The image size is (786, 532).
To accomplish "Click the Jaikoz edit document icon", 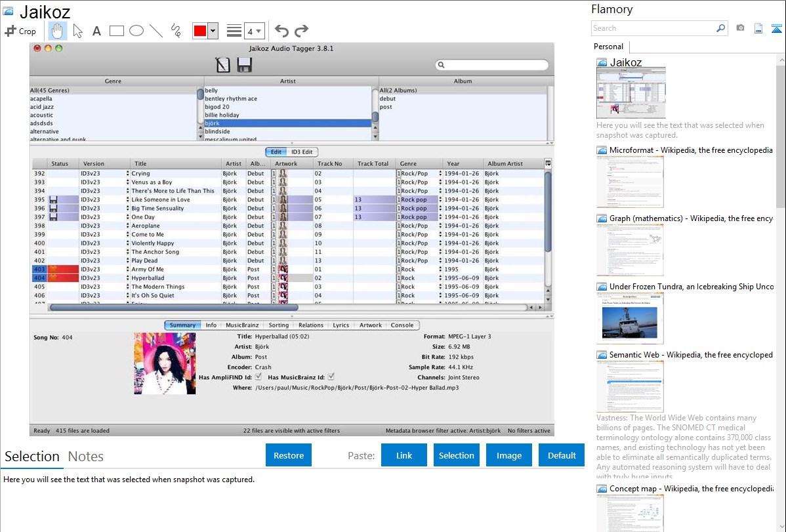I will (x=222, y=65).
